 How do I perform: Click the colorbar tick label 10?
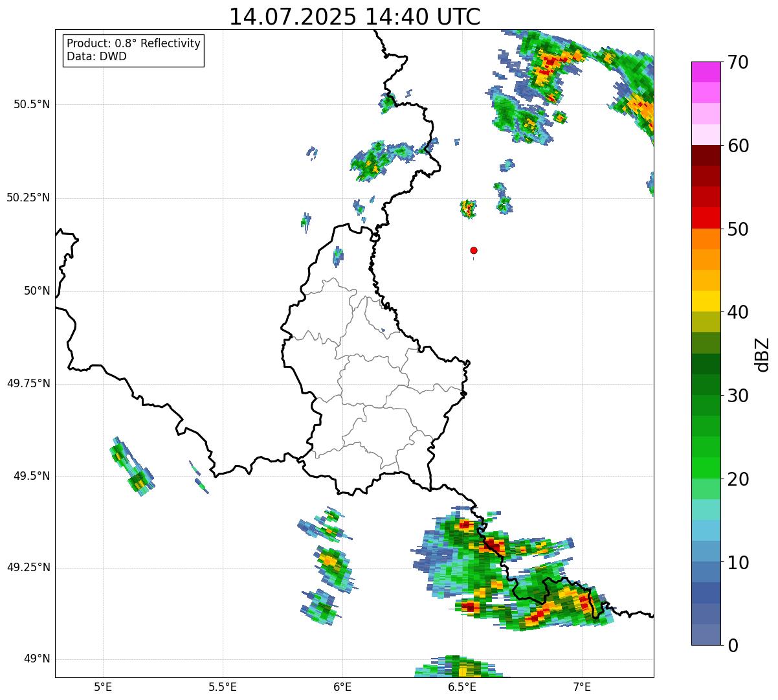pos(737,562)
